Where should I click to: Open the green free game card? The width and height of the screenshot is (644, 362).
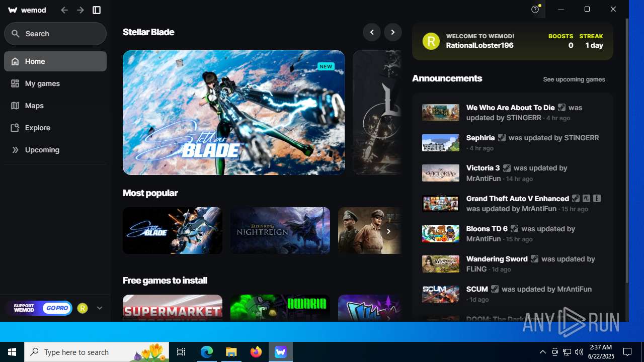(280, 308)
